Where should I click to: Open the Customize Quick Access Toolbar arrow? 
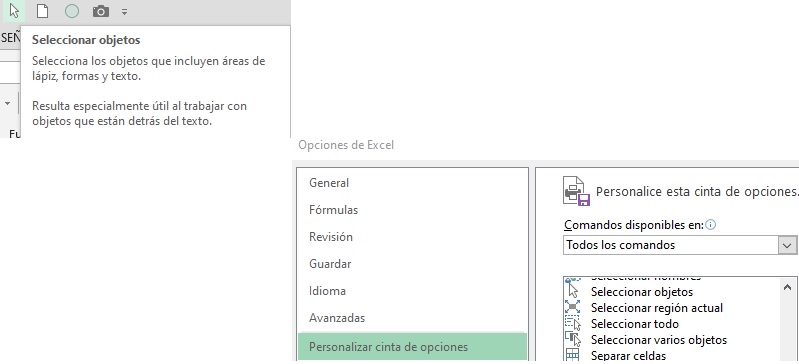[125, 12]
